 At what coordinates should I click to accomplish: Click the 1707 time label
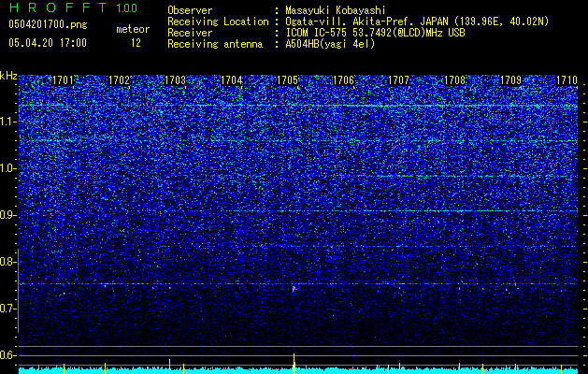click(398, 80)
